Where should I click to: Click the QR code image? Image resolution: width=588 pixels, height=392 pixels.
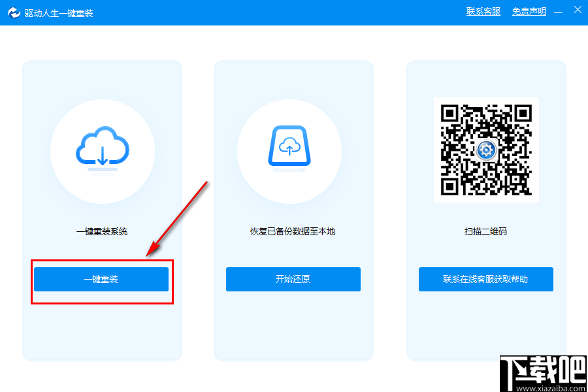pos(486,150)
